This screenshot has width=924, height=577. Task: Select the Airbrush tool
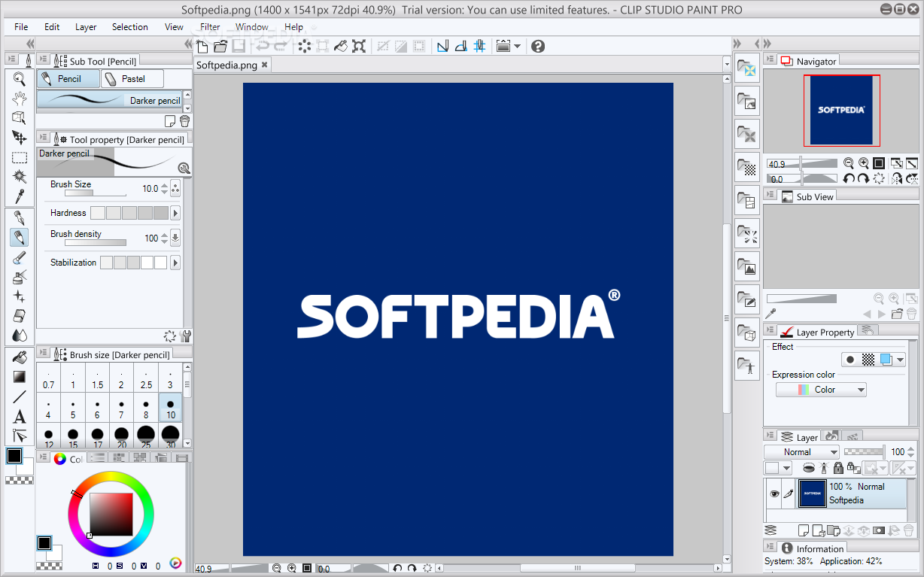20,278
